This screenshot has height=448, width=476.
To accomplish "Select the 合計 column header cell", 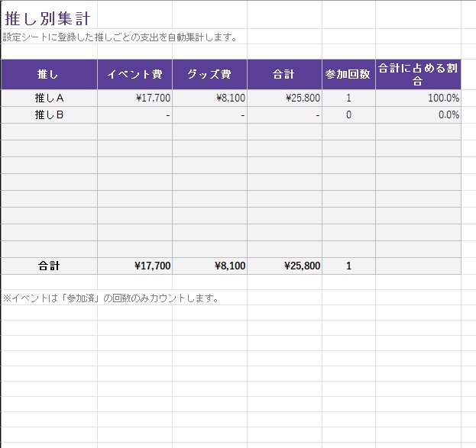I will 284,74.
